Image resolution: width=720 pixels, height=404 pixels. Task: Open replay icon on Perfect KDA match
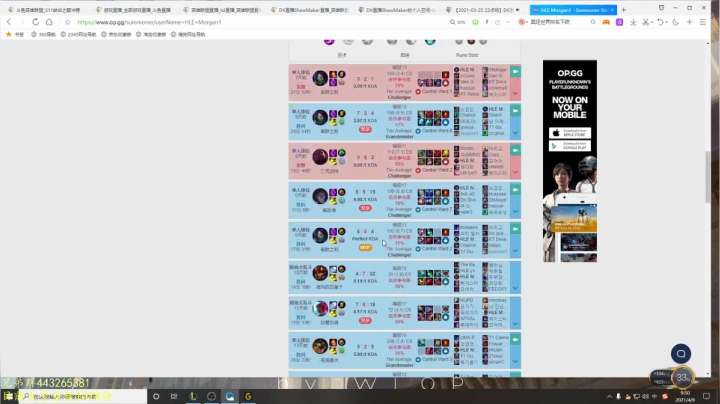tap(515, 229)
